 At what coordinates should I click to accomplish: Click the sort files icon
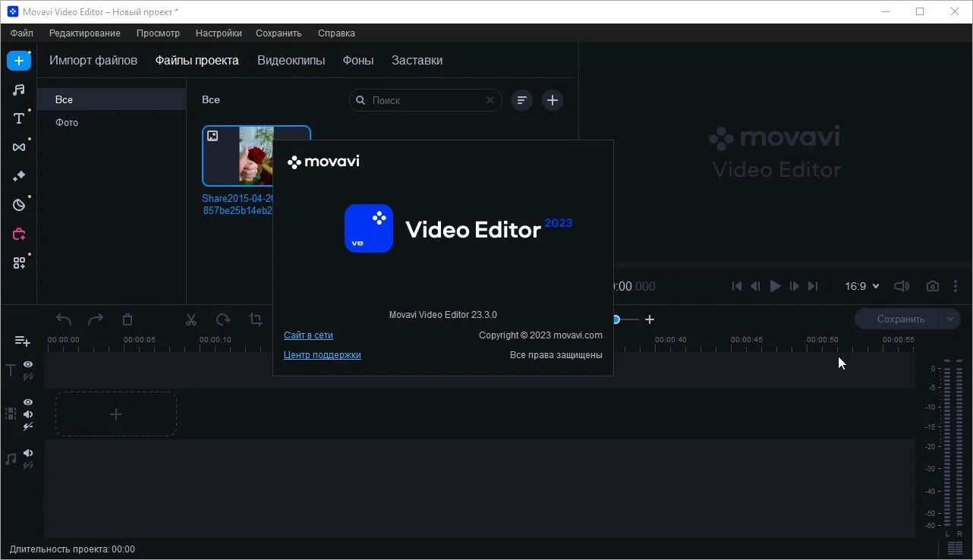pyautogui.click(x=522, y=100)
